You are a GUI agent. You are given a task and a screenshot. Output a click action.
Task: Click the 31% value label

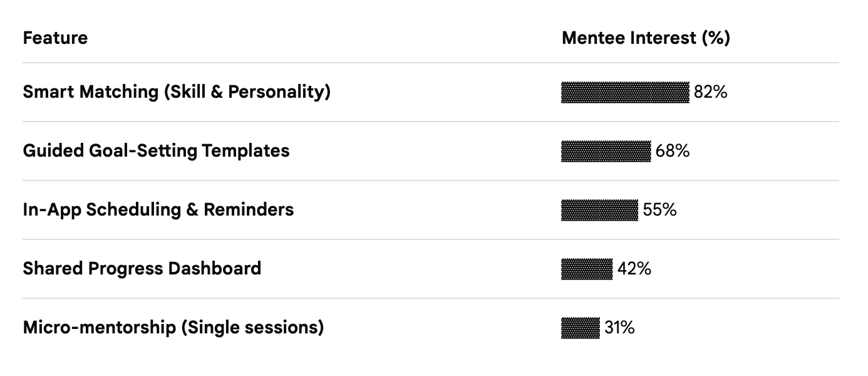(619, 328)
